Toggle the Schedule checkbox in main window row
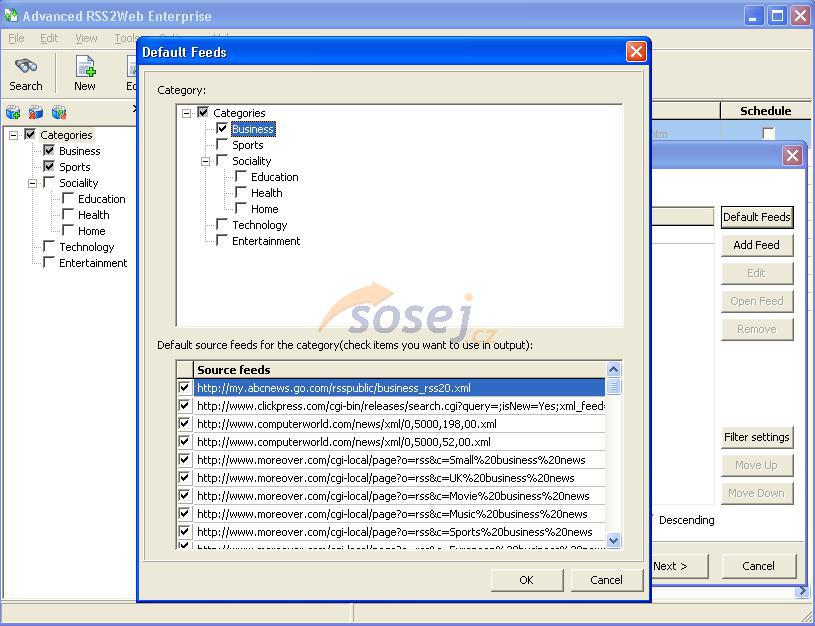The height and width of the screenshot is (626, 815). click(x=768, y=133)
